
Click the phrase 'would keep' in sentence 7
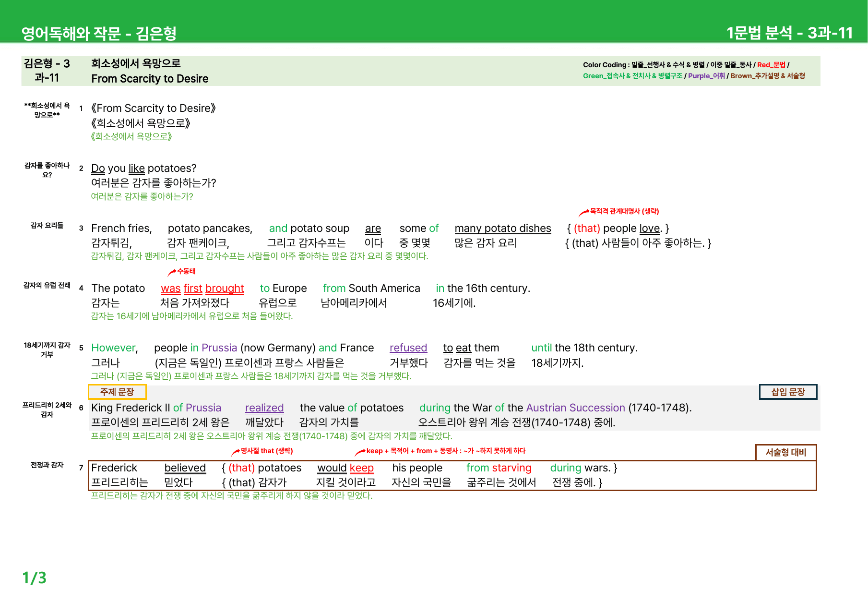(345, 468)
